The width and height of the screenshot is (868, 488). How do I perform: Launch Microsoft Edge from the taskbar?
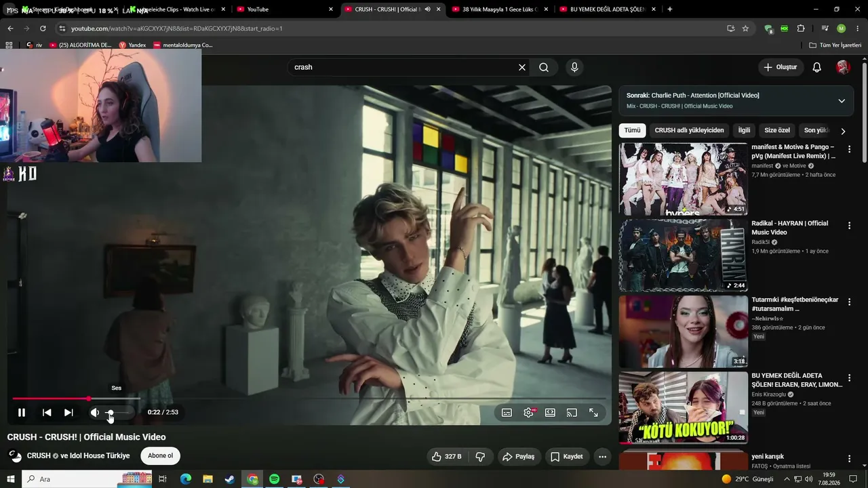186,479
